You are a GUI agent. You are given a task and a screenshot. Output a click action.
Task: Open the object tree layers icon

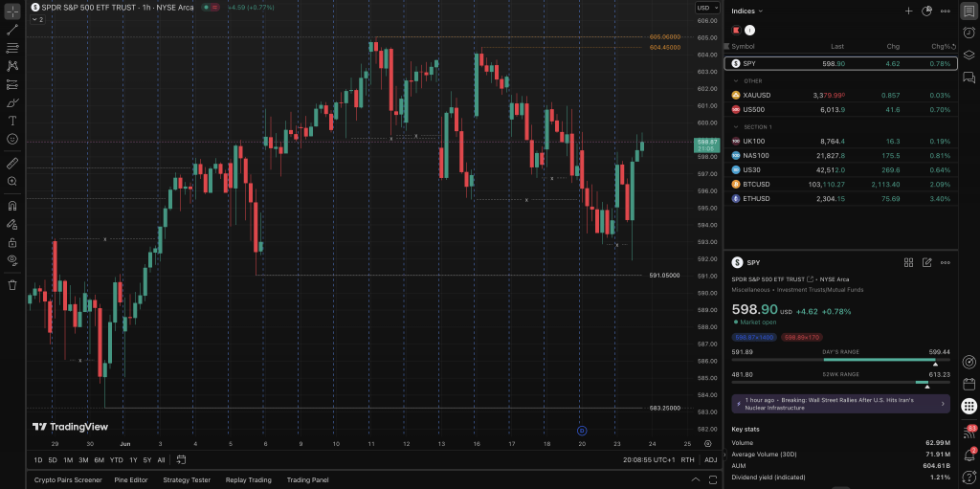(969, 56)
